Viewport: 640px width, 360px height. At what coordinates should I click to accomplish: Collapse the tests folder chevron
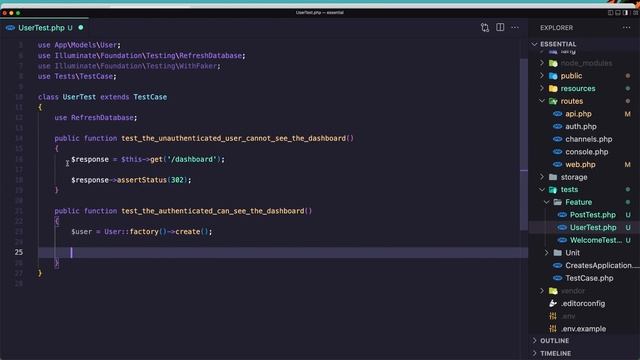(542, 190)
